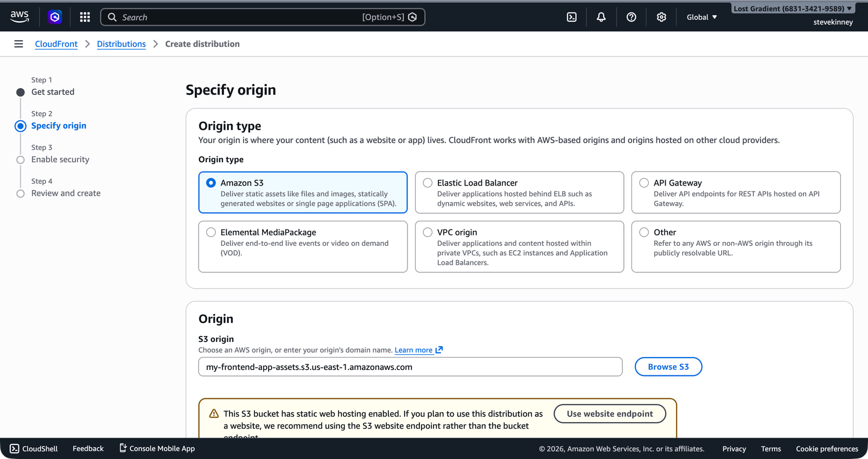Click the warning triangle icon in alert
This screenshot has height=459, width=868.
click(214, 414)
